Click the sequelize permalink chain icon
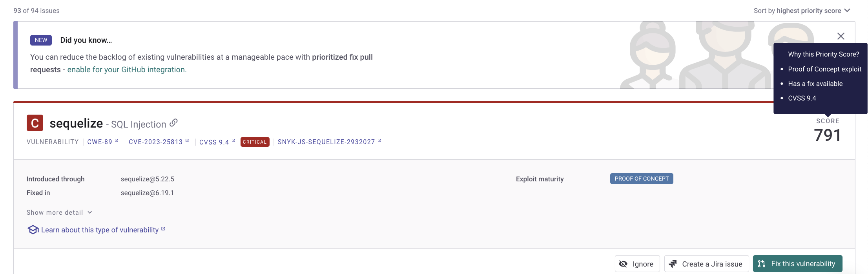The image size is (868, 274). point(173,123)
